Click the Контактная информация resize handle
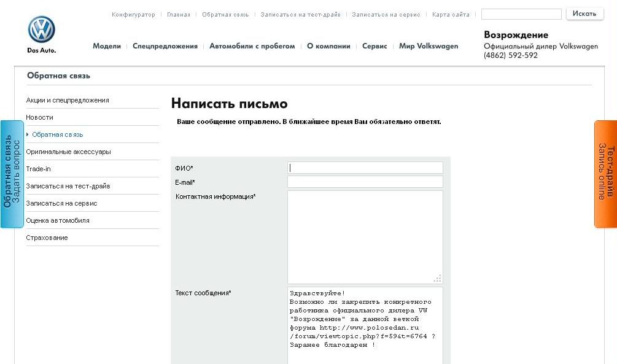The height and width of the screenshot is (364, 617). pos(438,279)
